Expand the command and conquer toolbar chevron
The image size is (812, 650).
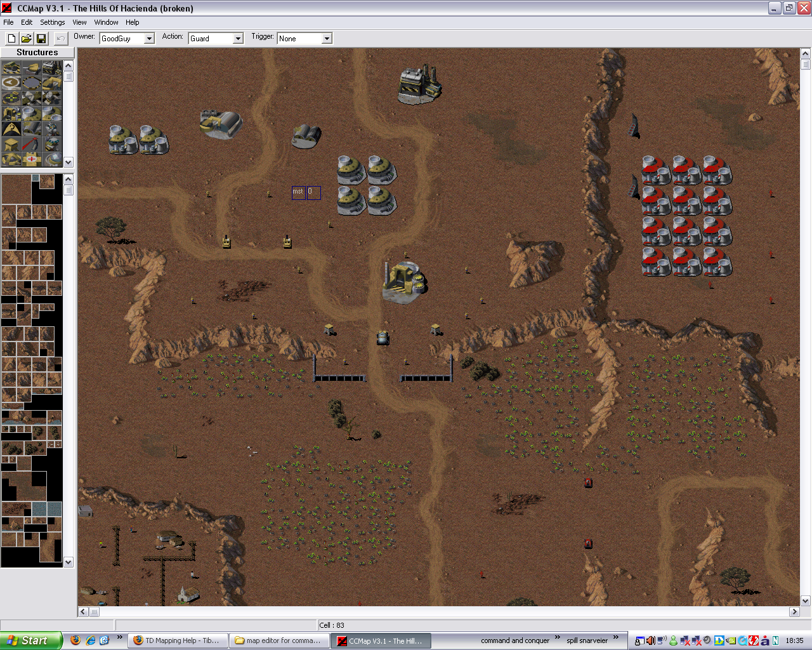coord(558,637)
